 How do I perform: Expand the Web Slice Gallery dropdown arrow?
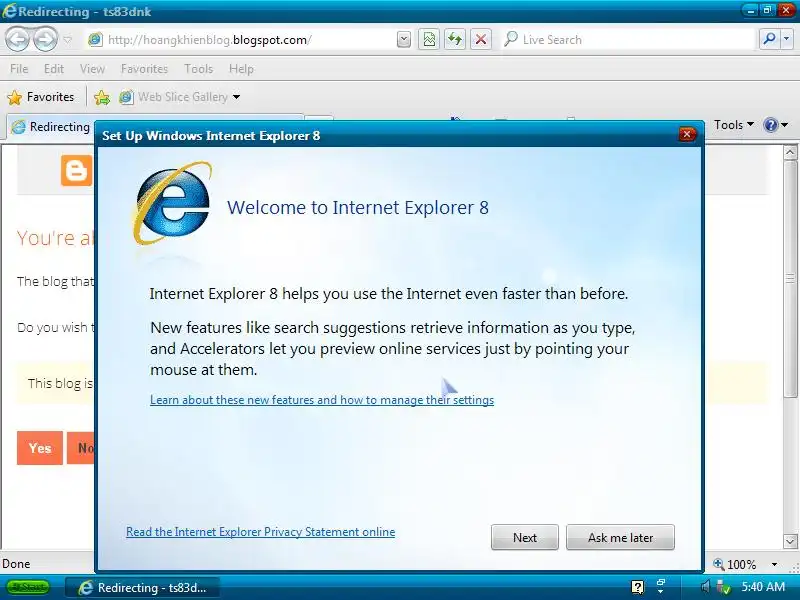(236, 97)
